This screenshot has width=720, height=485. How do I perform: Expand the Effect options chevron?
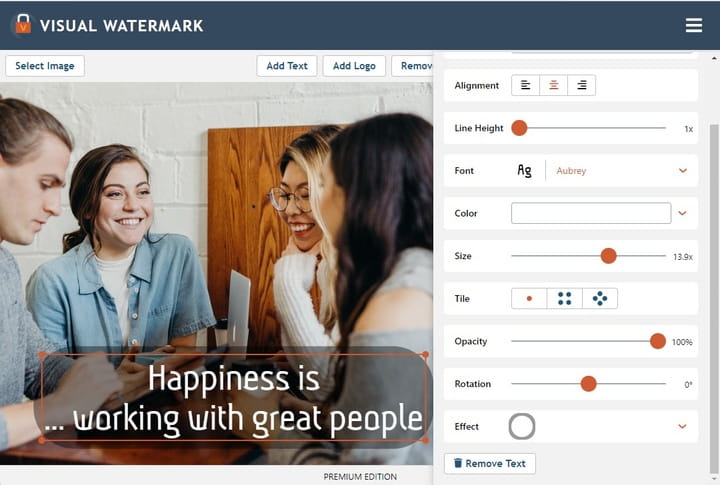(x=682, y=426)
